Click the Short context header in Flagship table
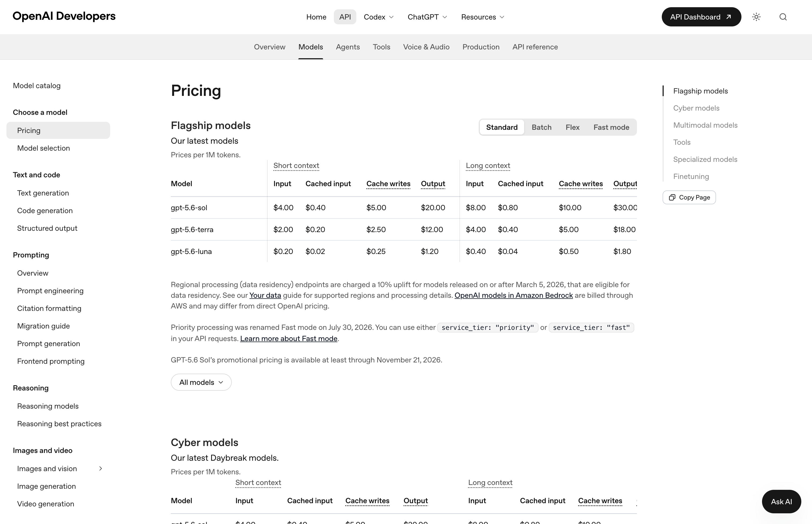The image size is (812, 524). 296,166
